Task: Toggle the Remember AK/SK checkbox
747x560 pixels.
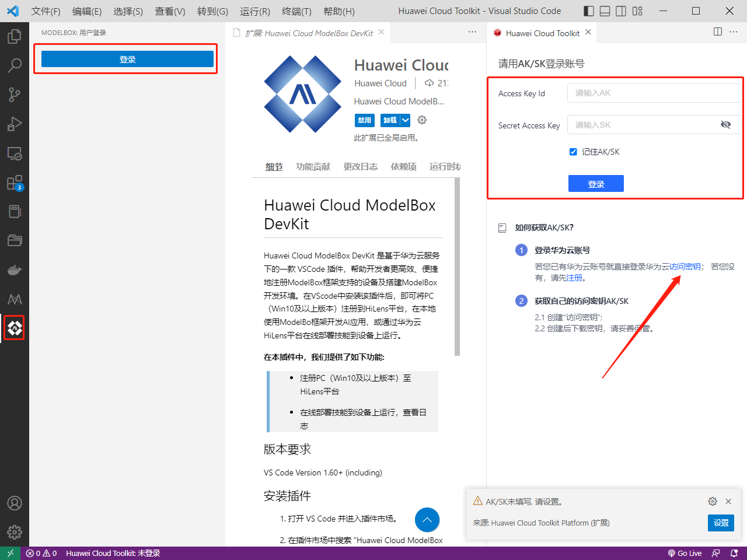Action: pos(573,152)
